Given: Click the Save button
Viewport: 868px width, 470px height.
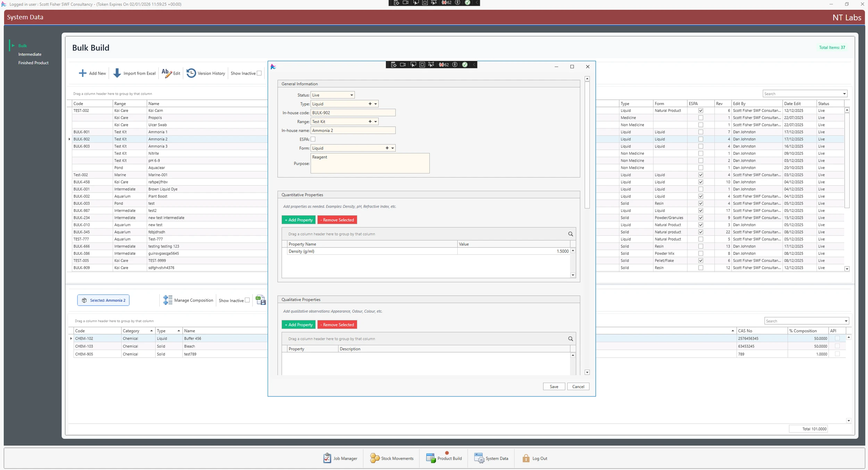Looking at the screenshot, I should tap(554, 386).
